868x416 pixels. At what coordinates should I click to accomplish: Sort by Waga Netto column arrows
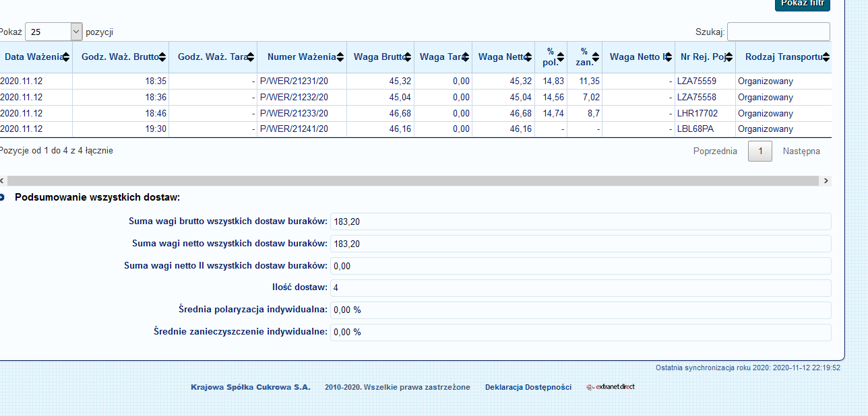click(x=529, y=57)
